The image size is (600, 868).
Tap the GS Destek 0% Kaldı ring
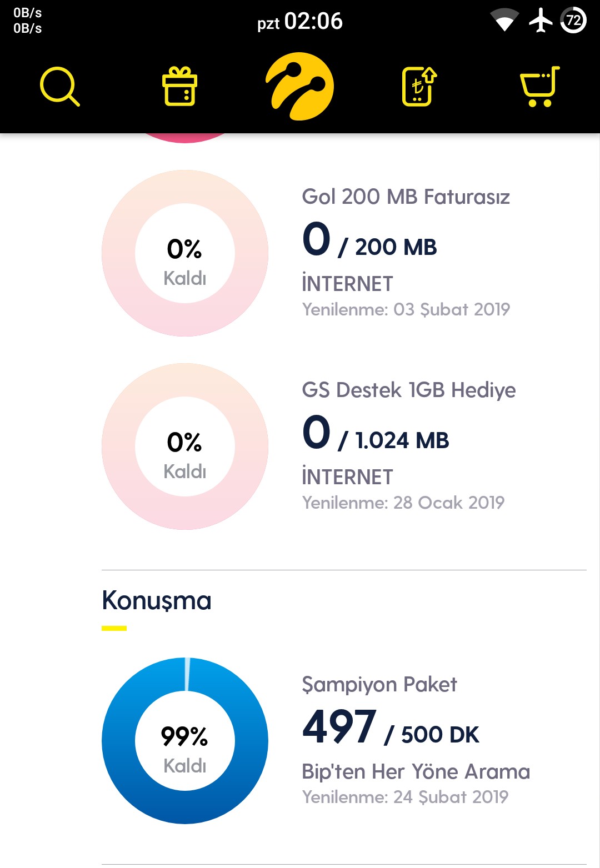[185, 446]
